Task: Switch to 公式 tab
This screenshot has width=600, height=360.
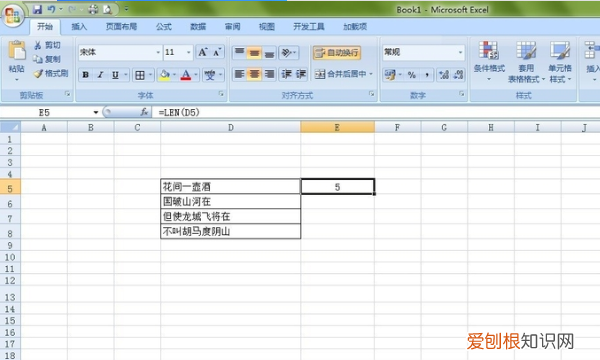Action: click(x=164, y=26)
